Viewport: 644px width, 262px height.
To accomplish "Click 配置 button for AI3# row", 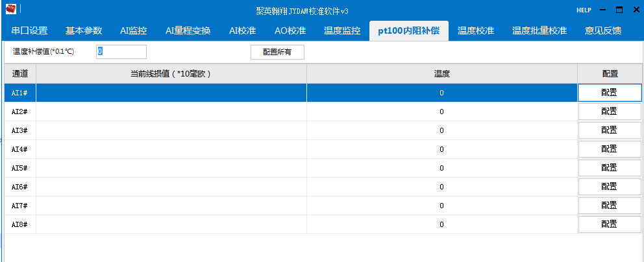I will (609, 130).
